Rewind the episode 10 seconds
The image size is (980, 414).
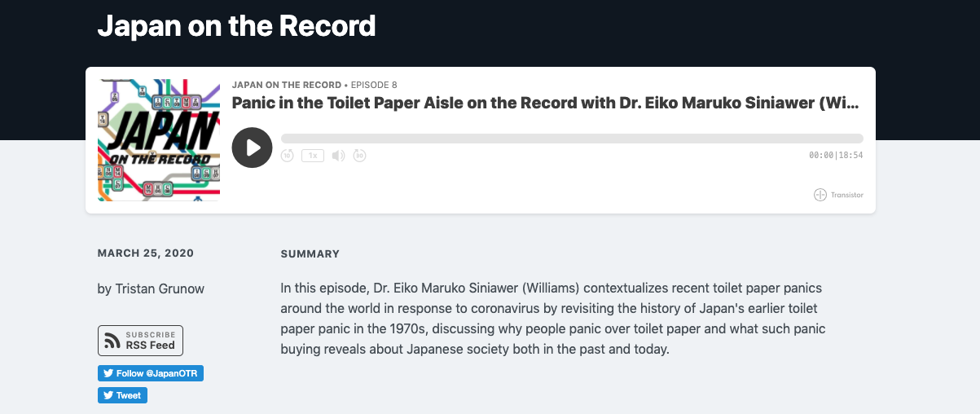click(x=288, y=156)
